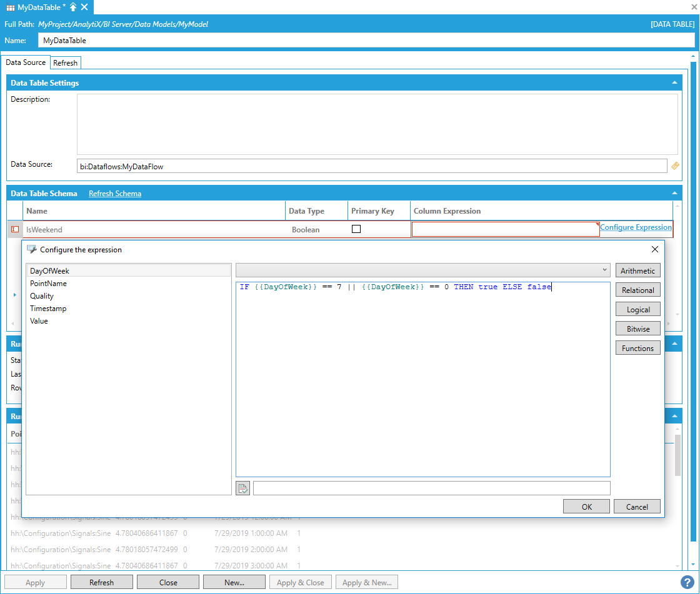Open the Functions operator menu
The height and width of the screenshot is (594, 700).
pos(637,349)
